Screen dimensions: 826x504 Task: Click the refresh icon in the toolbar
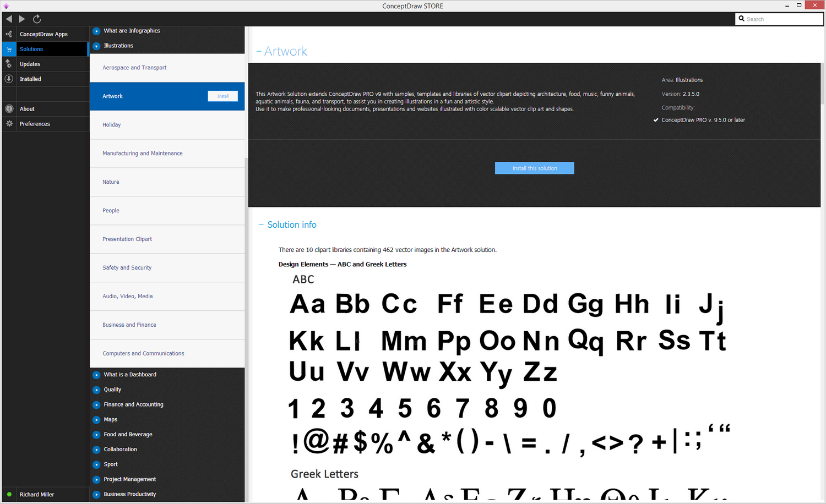click(x=37, y=19)
